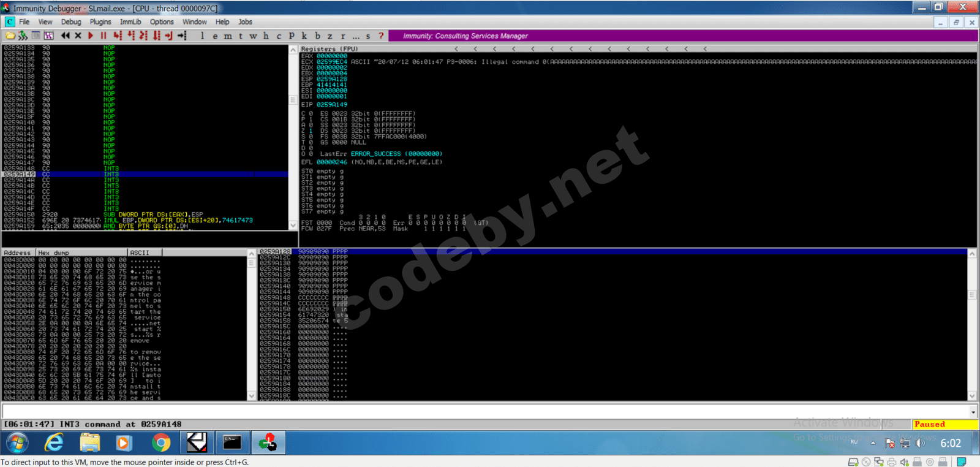Open the Windows Start menu
Image resolution: width=980 pixels, height=467 pixels.
pyautogui.click(x=17, y=442)
